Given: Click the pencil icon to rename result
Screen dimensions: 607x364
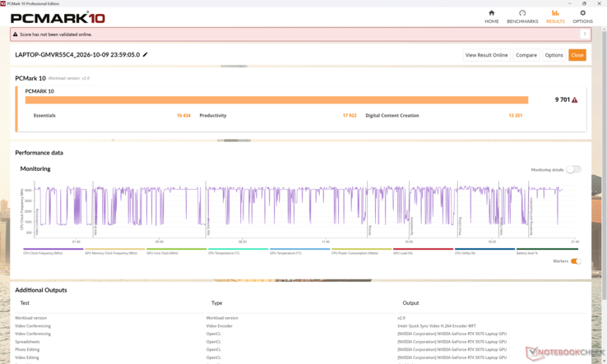Looking at the screenshot, I should click(x=145, y=54).
